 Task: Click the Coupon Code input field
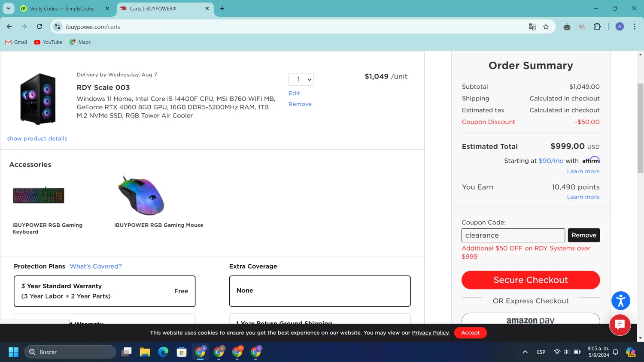pos(513,235)
